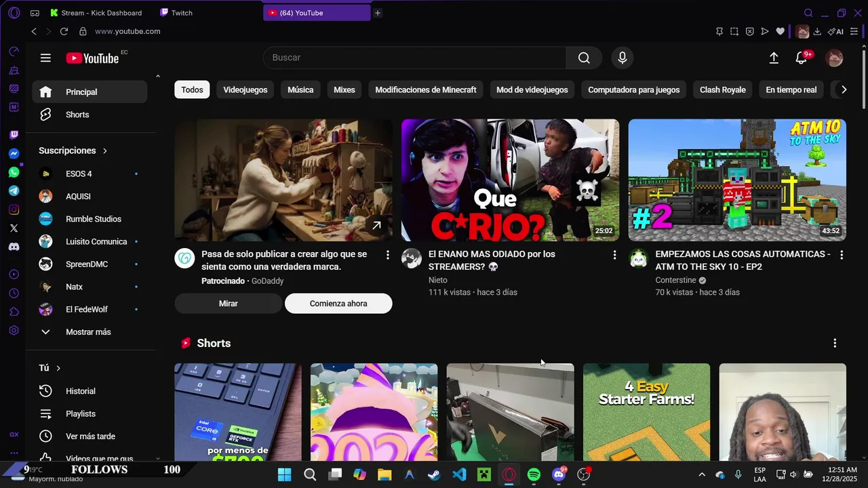The height and width of the screenshot is (488, 868).
Task: Open the Que C*RJO video thumbnail
Action: pos(510,180)
